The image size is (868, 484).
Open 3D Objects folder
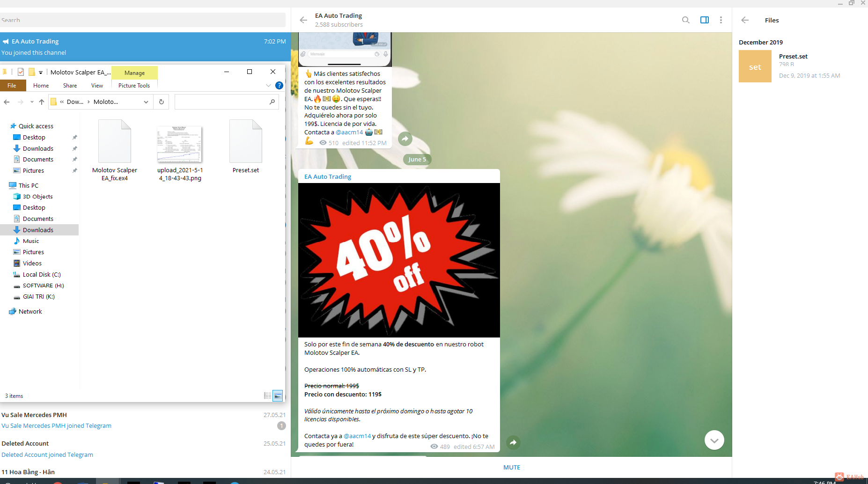click(37, 197)
